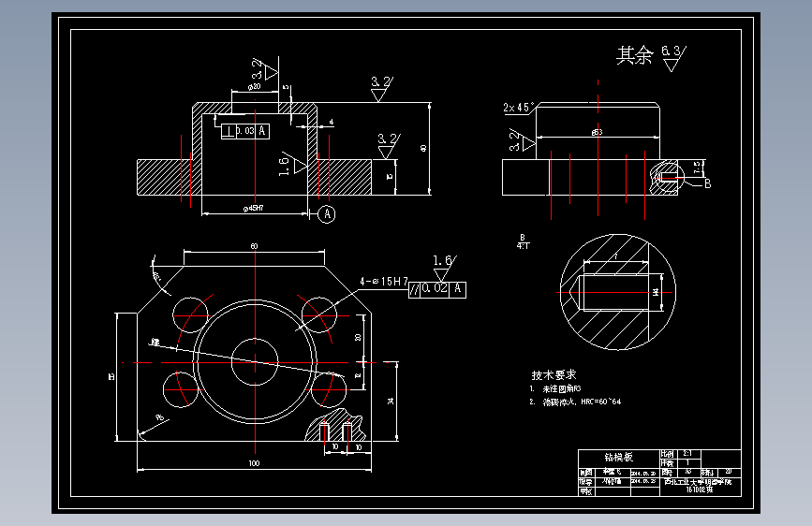Select the title "钻模板" in title block
The height and width of the screenshot is (526, 812).
click(x=619, y=457)
